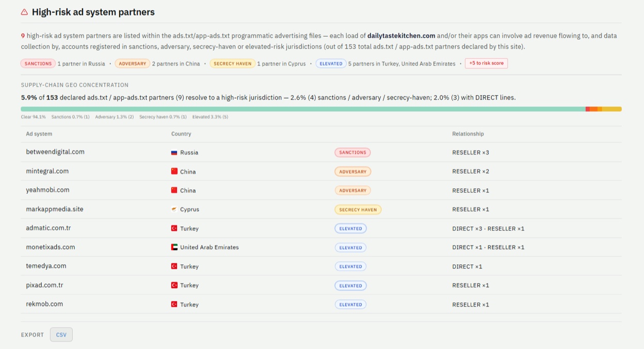The height and width of the screenshot is (349, 644).
Task: Click the ADVERSARY summary pill for China
Action: pos(132,64)
